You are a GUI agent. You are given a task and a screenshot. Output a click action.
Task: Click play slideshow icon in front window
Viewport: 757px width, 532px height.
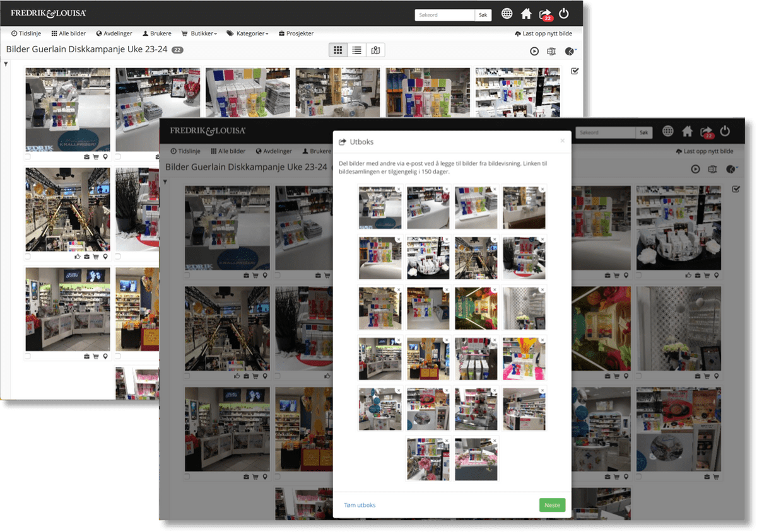point(695,169)
